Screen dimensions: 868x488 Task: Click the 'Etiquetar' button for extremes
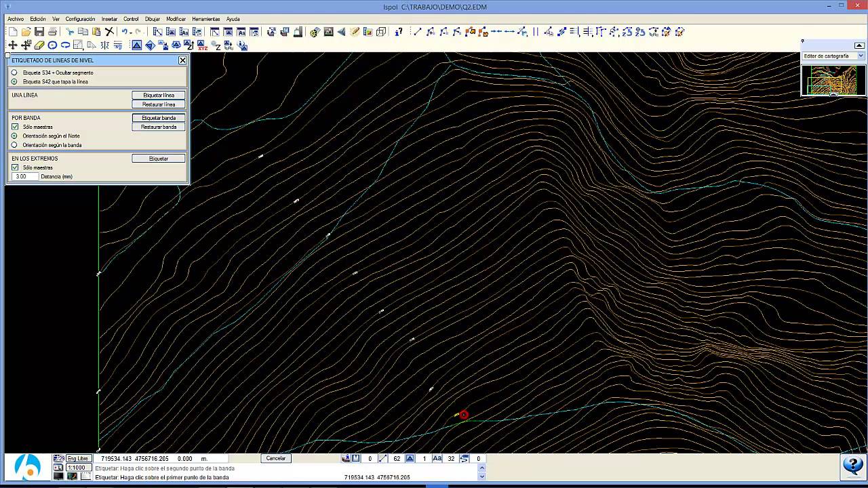[x=159, y=159]
